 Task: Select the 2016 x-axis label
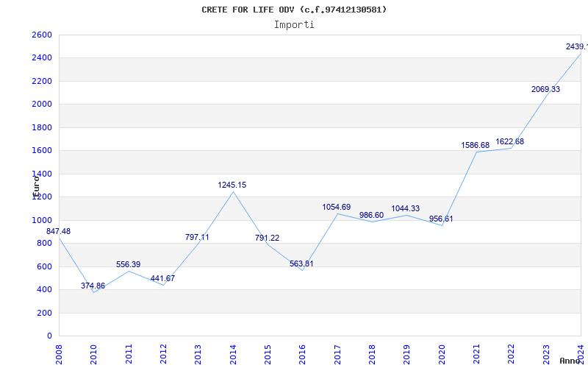pos(302,355)
